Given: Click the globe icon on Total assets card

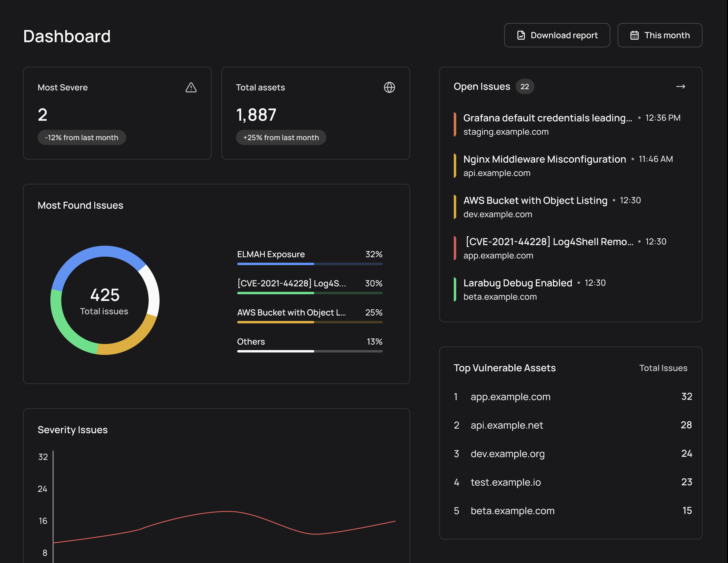Looking at the screenshot, I should (x=389, y=87).
